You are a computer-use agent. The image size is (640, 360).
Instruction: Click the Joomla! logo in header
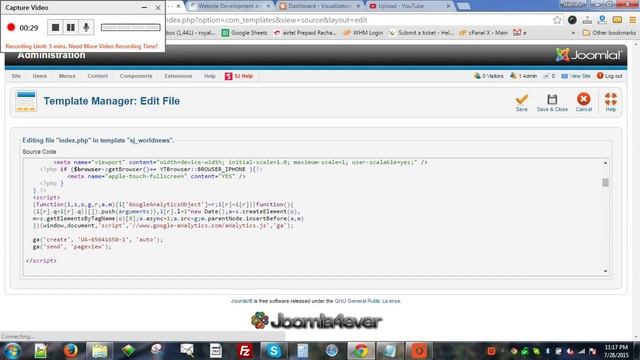[x=589, y=55]
